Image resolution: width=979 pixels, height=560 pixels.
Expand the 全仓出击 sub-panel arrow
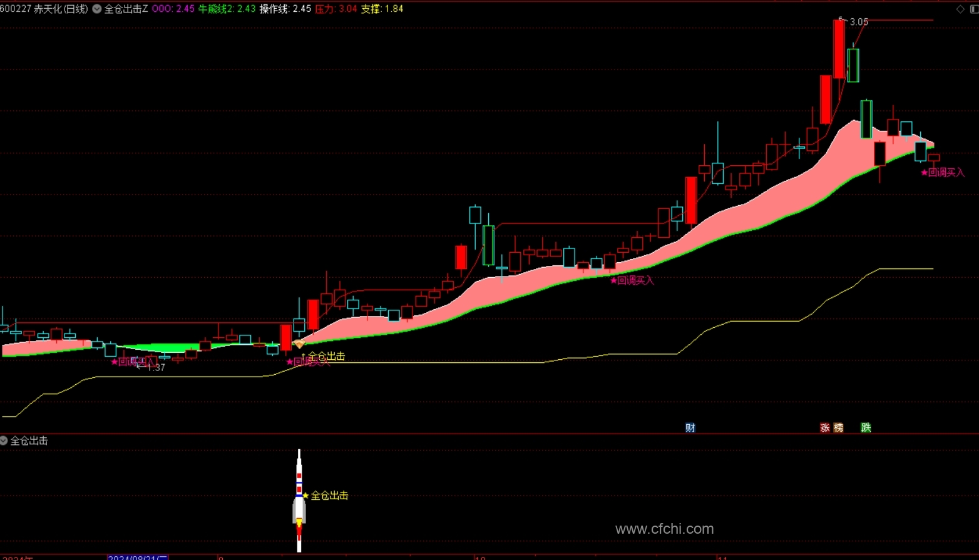tap(4, 440)
